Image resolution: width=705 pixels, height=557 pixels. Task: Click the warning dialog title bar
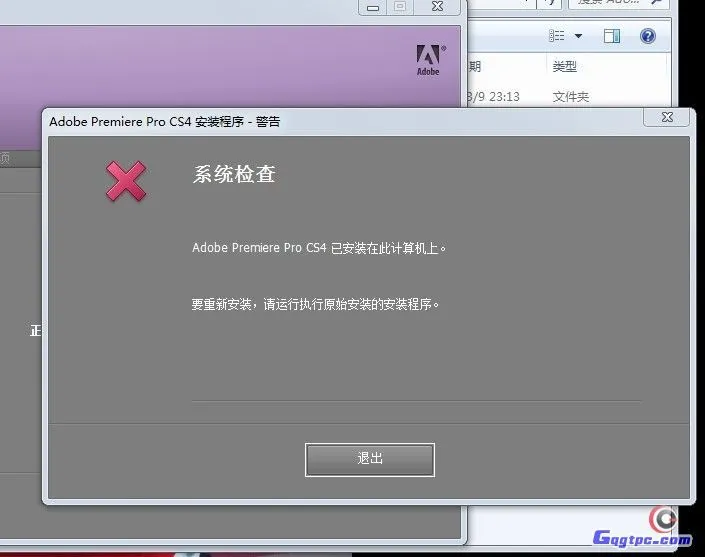click(300, 121)
